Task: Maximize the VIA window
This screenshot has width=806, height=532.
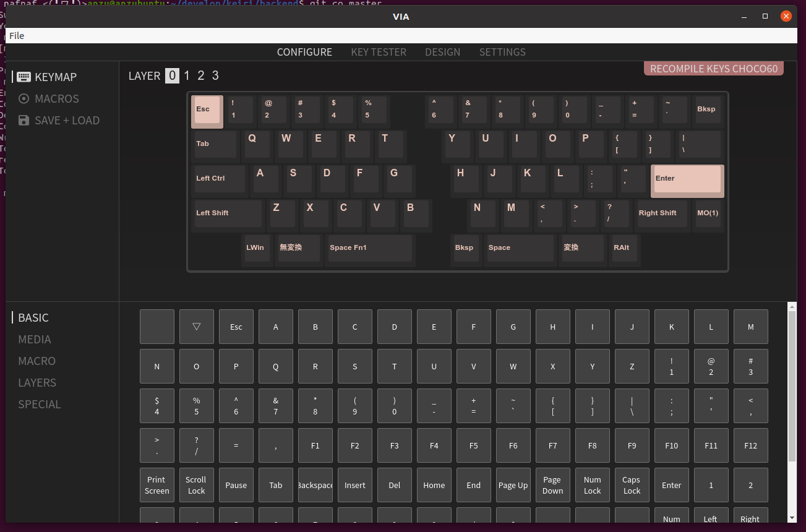Action: click(765, 16)
